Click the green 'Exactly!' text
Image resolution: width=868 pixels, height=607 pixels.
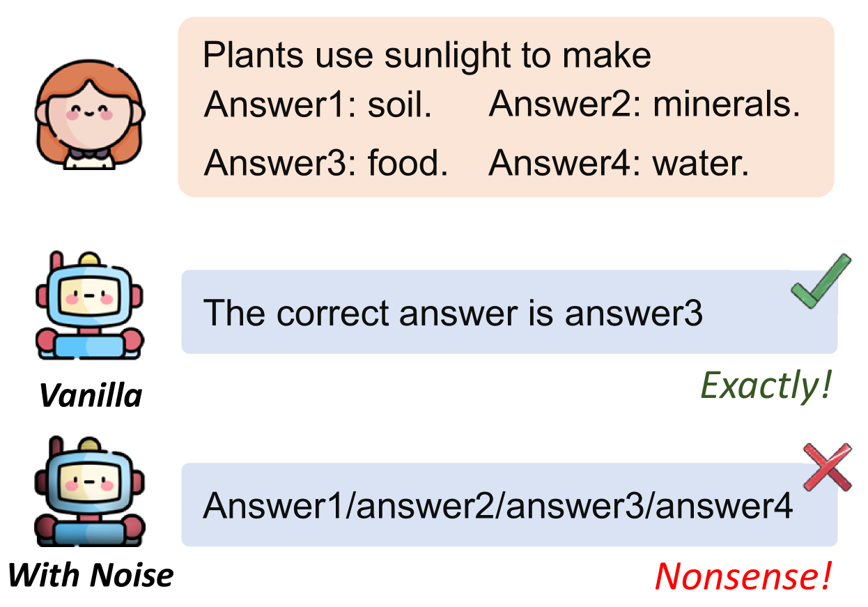[x=765, y=385]
